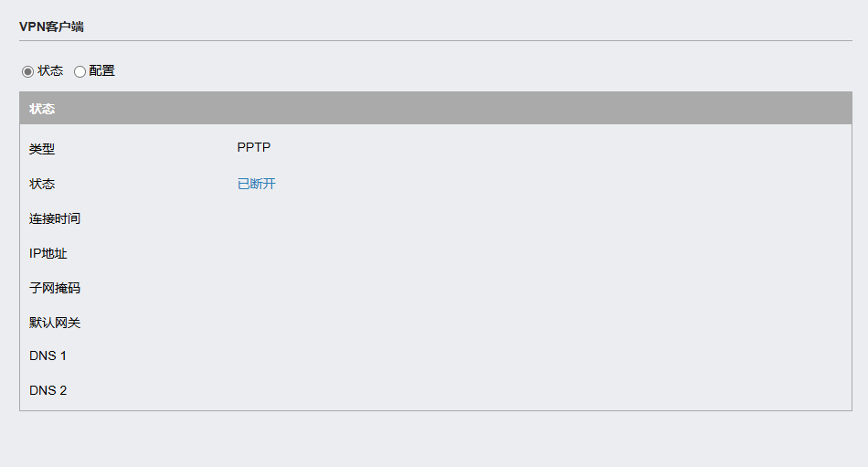Click the empty value area beside DNS 1
This screenshot has width=868, height=467.
pos(543,356)
